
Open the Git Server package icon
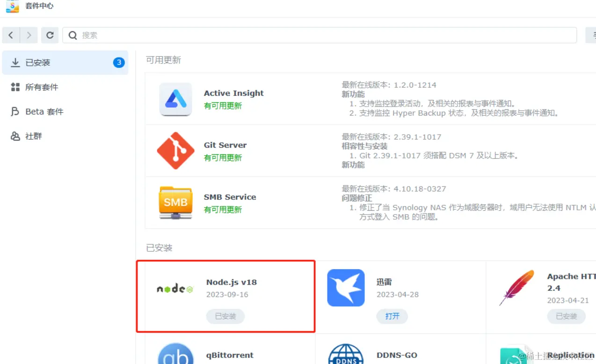point(175,150)
